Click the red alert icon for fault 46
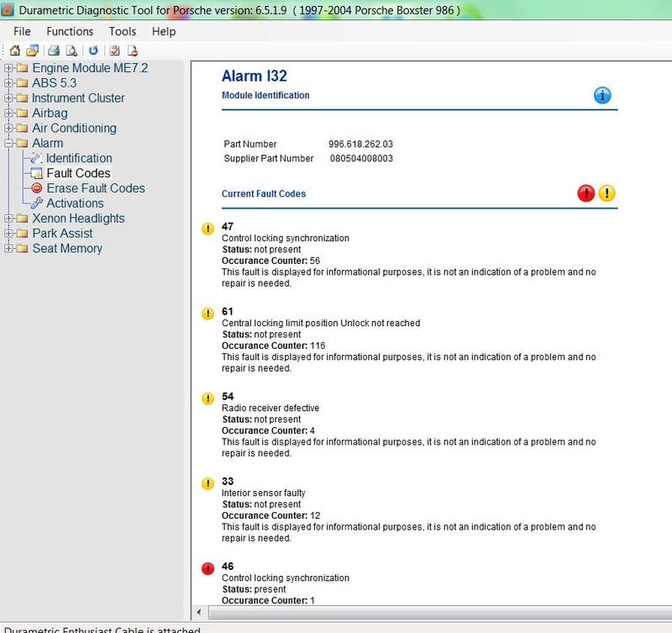The image size is (672, 633). coord(207,568)
